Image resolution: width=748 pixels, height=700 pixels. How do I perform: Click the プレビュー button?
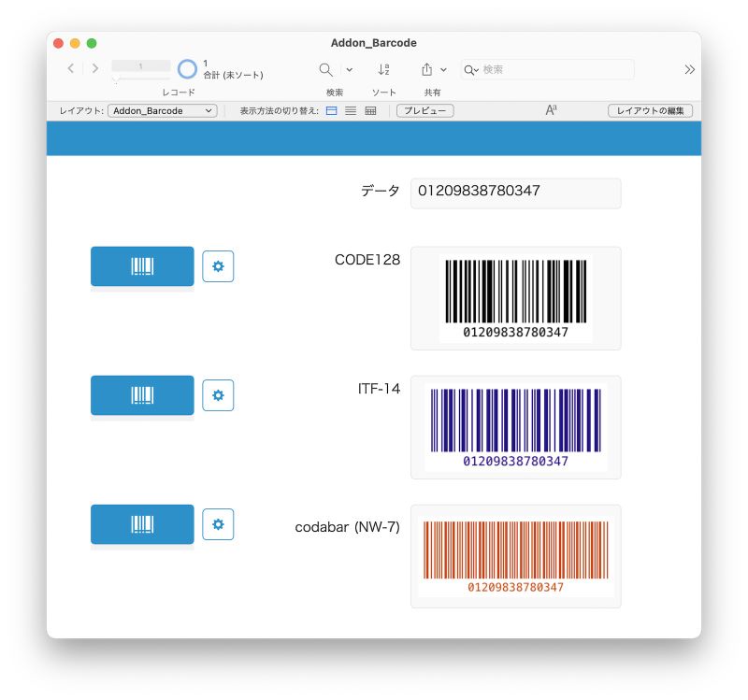(x=425, y=110)
